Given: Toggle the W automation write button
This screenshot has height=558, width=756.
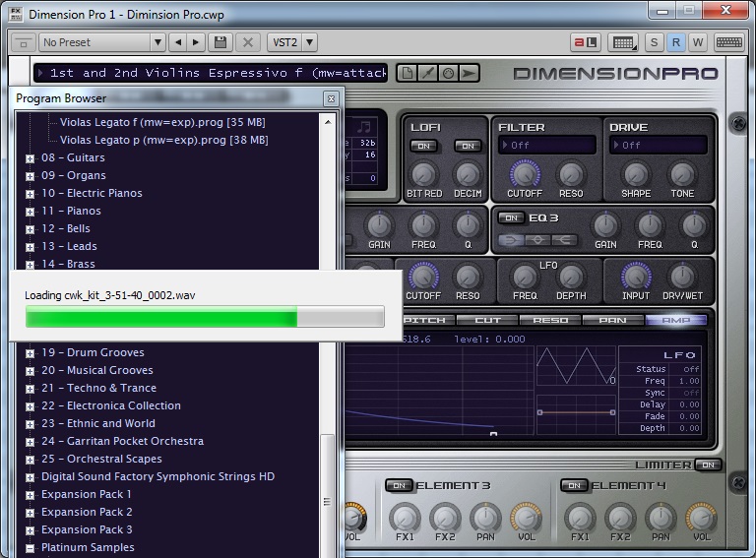Looking at the screenshot, I should click(x=698, y=42).
